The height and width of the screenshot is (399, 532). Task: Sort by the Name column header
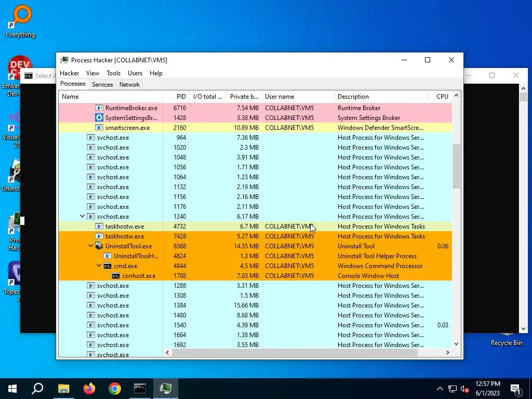111,97
